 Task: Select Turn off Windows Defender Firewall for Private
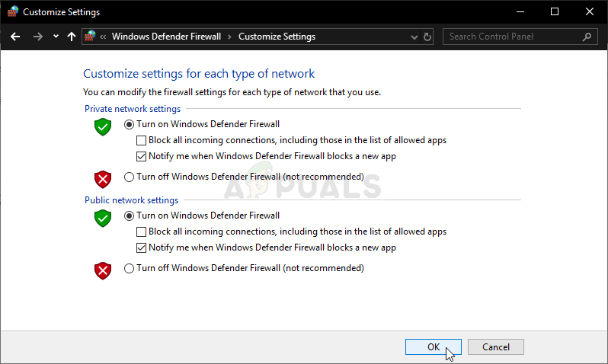pyautogui.click(x=129, y=177)
